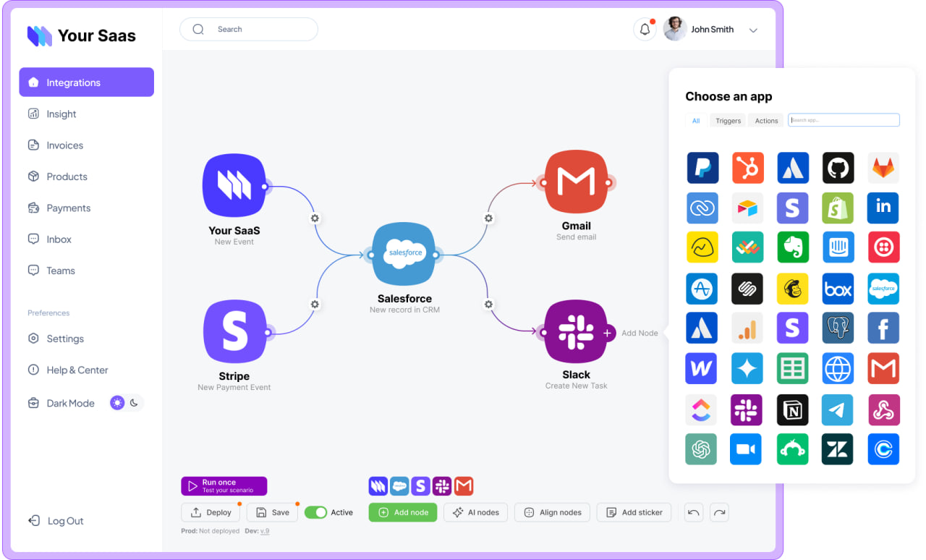Open the notifications bell
Viewport: 926px width, 560px height.
[x=645, y=30]
